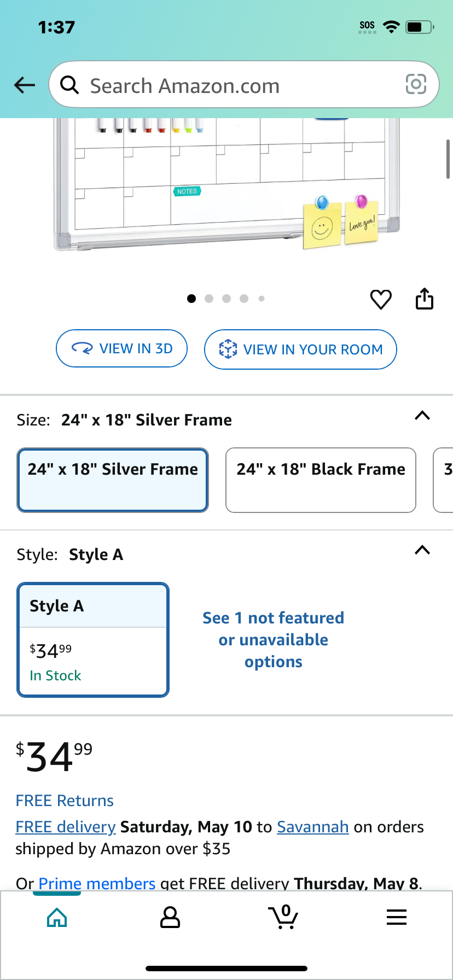453x980 pixels.
Task: Click VIEW IN 3D button
Action: [122, 348]
